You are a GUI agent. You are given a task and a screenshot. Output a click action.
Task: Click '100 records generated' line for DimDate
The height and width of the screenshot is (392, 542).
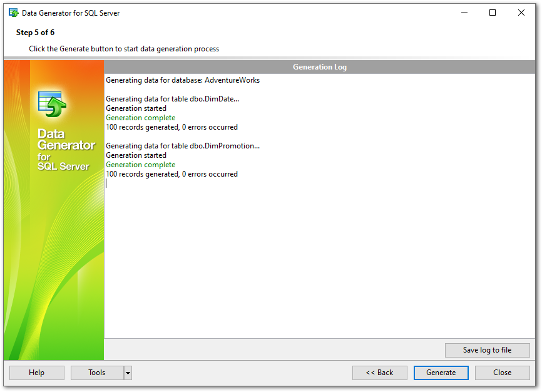point(171,127)
